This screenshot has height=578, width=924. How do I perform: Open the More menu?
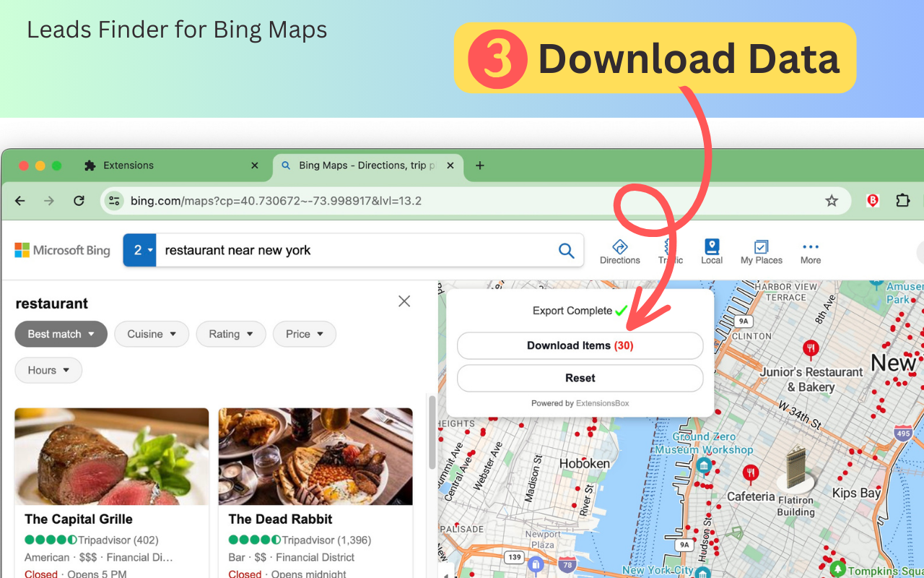coord(811,252)
